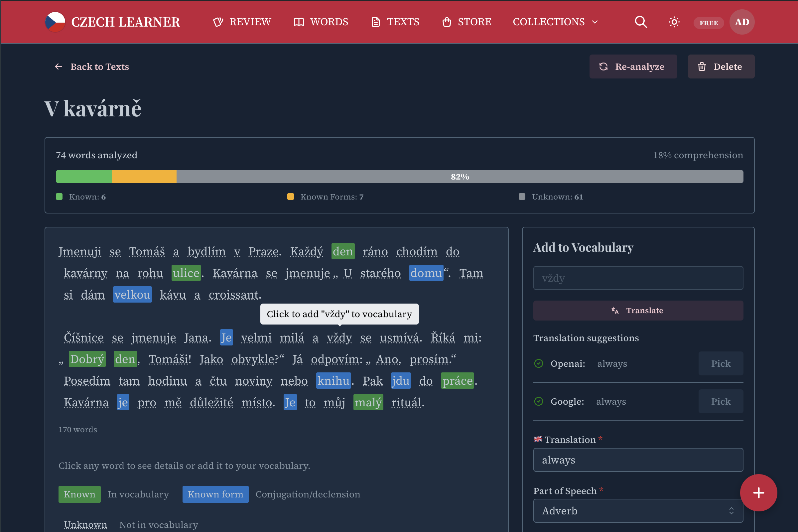Click the Czech Learner flag logo
798x532 pixels.
(55, 22)
